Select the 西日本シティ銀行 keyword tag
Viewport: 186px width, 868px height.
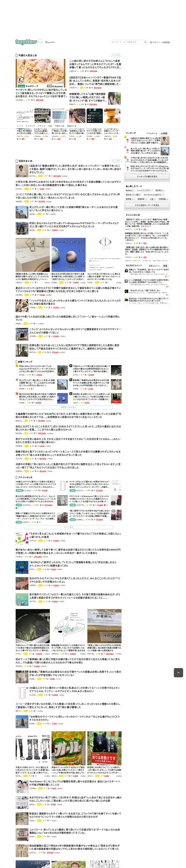click(x=134, y=195)
